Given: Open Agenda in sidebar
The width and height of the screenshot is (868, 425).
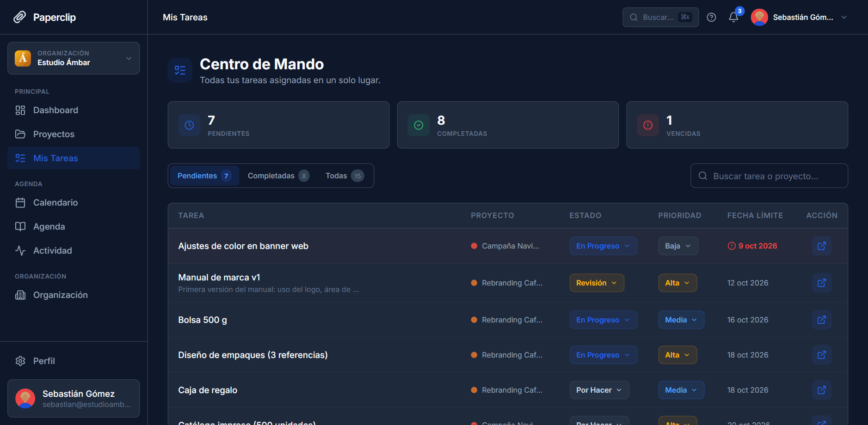Looking at the screenshot, I should click(74, 226).
